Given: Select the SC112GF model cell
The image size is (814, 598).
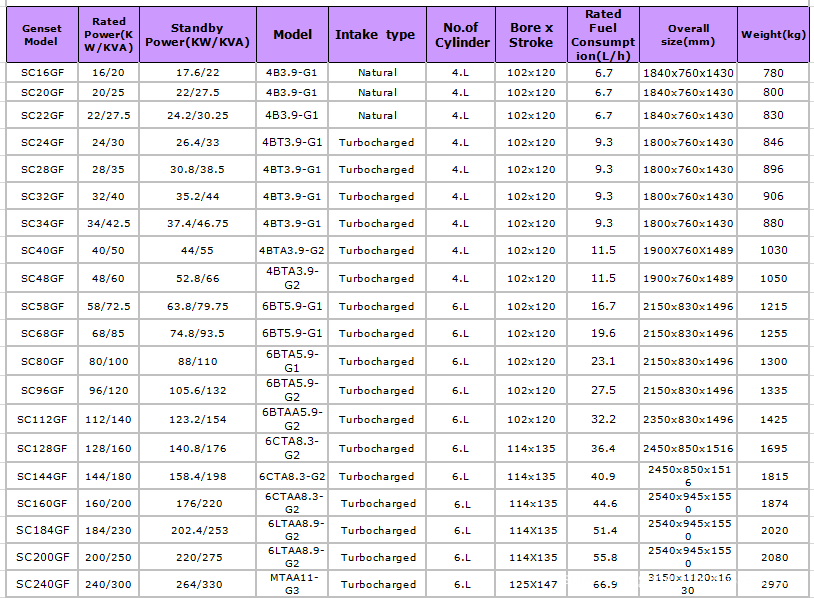Looking at the screenshot, I should (42, 419).
